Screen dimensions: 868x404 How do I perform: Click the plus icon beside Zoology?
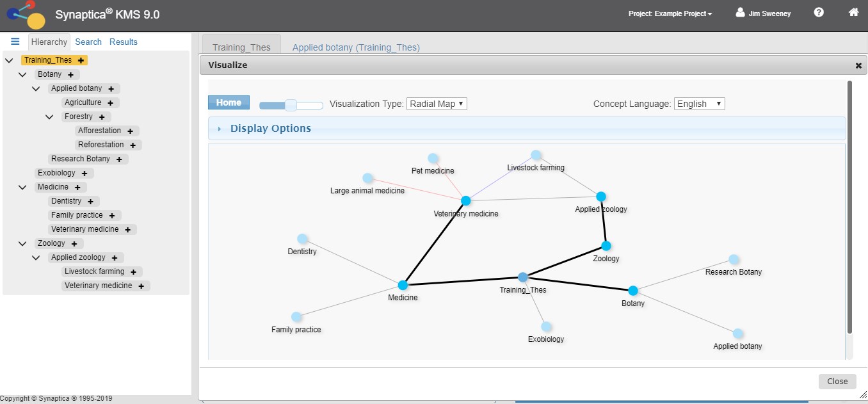(x=75, y=243)
